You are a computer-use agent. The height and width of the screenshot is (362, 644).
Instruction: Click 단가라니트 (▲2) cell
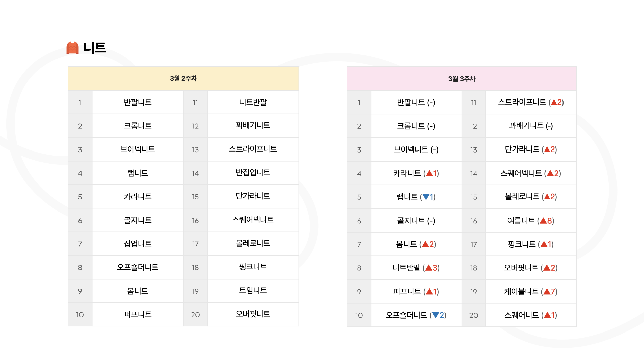click(x=531, y=149)
